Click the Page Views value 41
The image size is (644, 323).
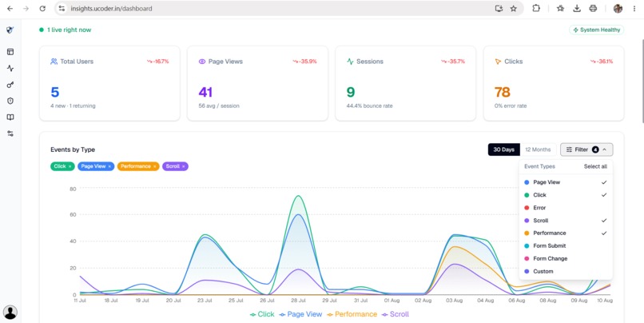(205, 92)
